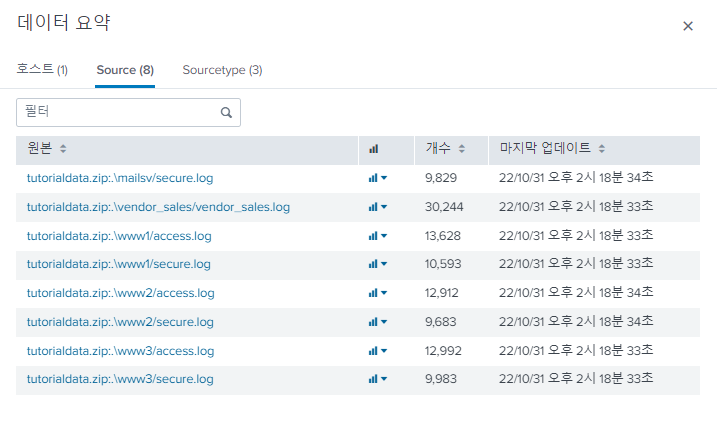717x428 pixels.
Task: Click the filter search magnifier icon
Action: [226, 112]
